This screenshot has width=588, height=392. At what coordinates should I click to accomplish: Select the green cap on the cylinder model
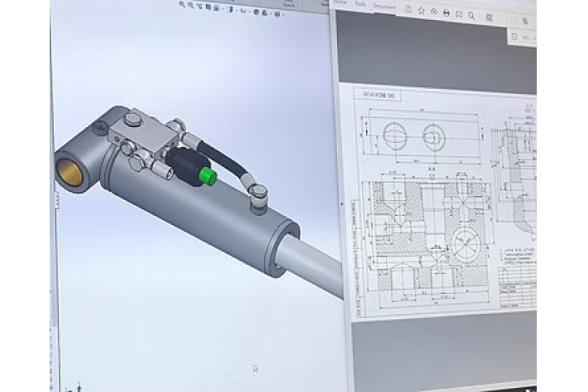(207, 177)
